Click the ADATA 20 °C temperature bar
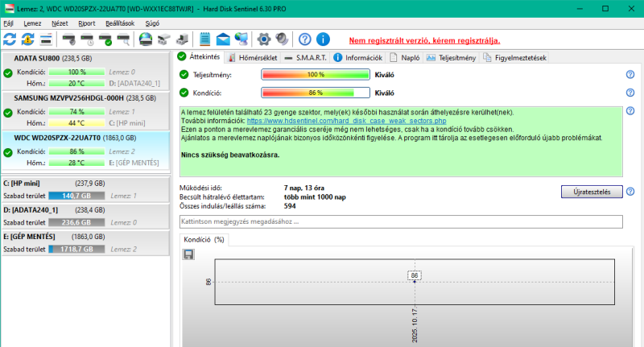 coord(76,84)
